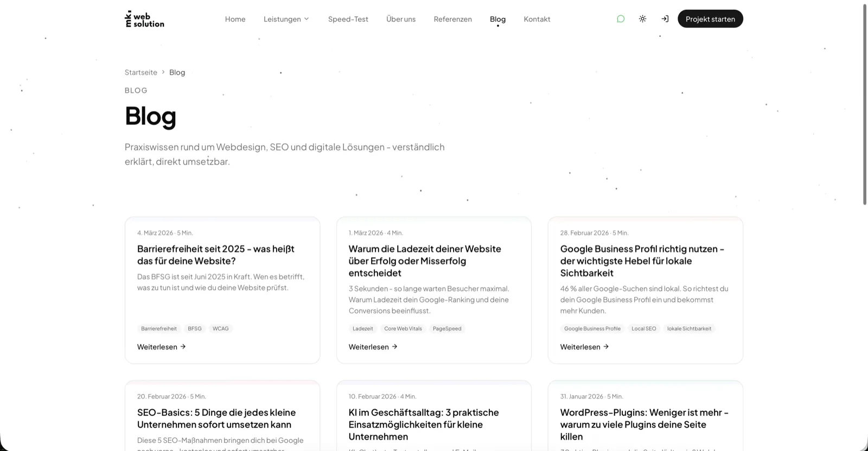Viewport: 868px width, 451px height.
Task: Click the 'Praxiswissen rund um Webdesign' subtitle
Action: pyautogui.click(x=285, y=154)
